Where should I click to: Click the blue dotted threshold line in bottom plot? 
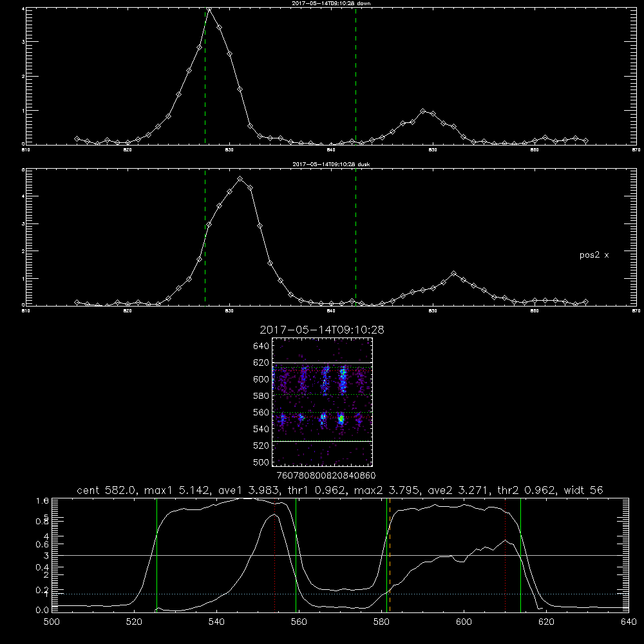(x=340, y=594)
